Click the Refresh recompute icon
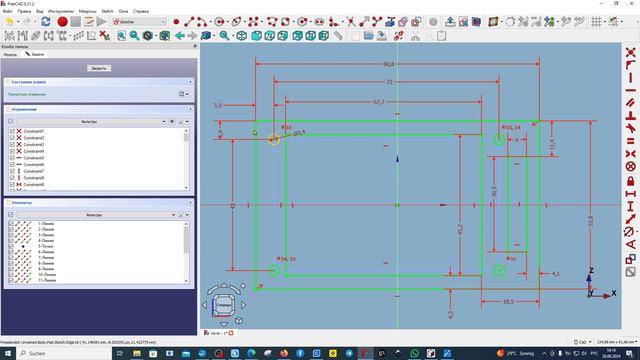Screen dimensions: 640x360 (x=46, y=22)
